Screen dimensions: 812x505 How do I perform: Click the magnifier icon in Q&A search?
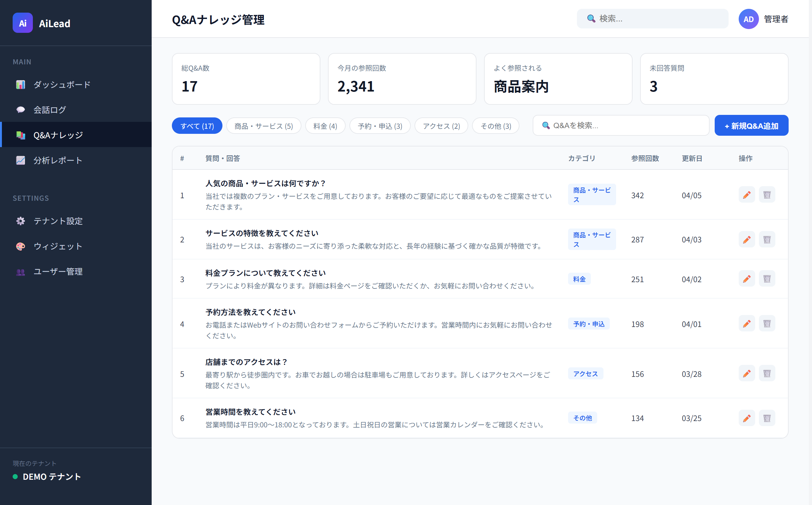tap(546, 125)
